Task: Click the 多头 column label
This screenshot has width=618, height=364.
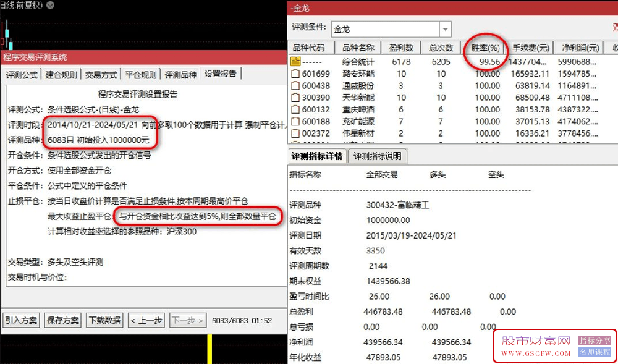Action: (x=438, y=174)
